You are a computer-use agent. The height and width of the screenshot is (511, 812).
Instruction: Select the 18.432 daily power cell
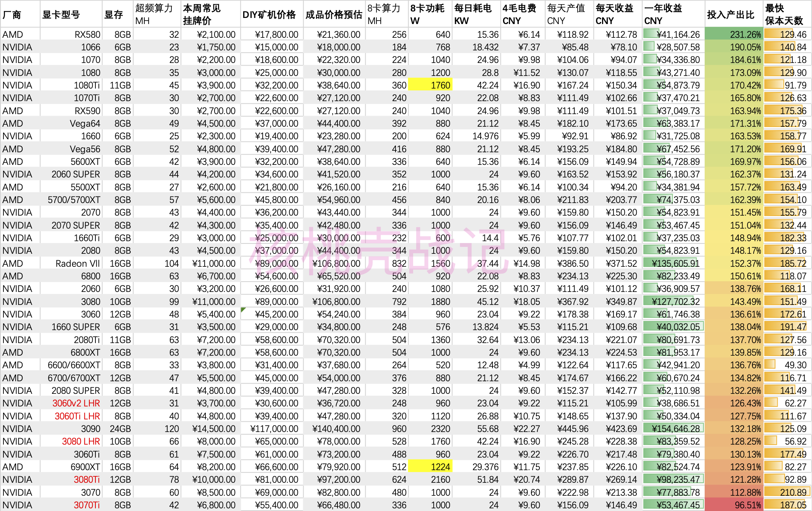pyautogui.click(x=476, y=47)
